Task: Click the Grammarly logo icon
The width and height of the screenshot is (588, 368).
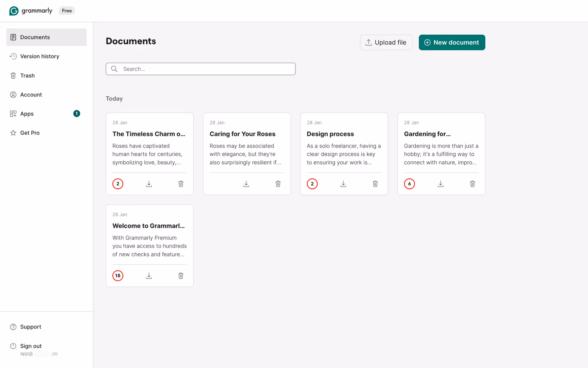Action: 14,11
